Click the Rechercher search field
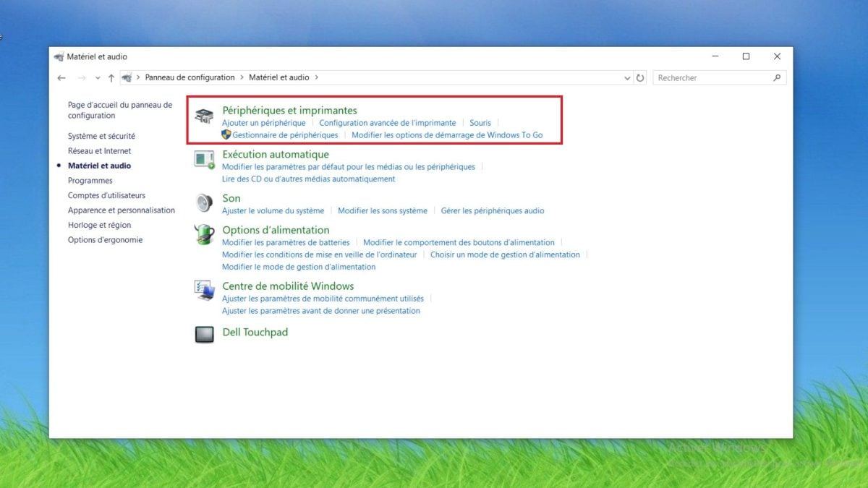Image resolution: width=868 pixels, height=488 pixels. pos(712,77)
